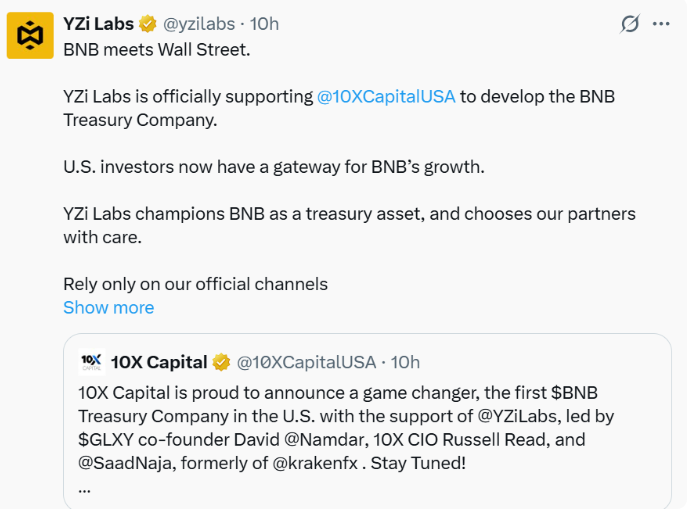
Task: Open the three-dot more options menu
Action: coord(661,24)
